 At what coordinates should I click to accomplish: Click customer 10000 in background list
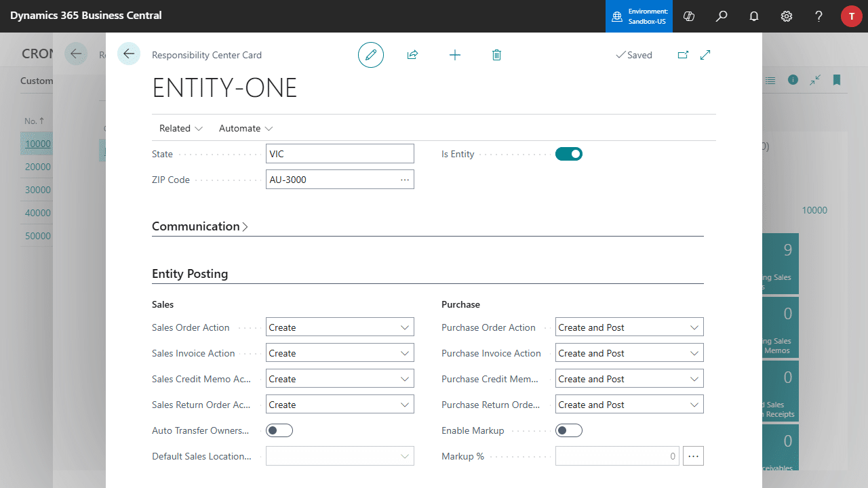pos(38,144)
